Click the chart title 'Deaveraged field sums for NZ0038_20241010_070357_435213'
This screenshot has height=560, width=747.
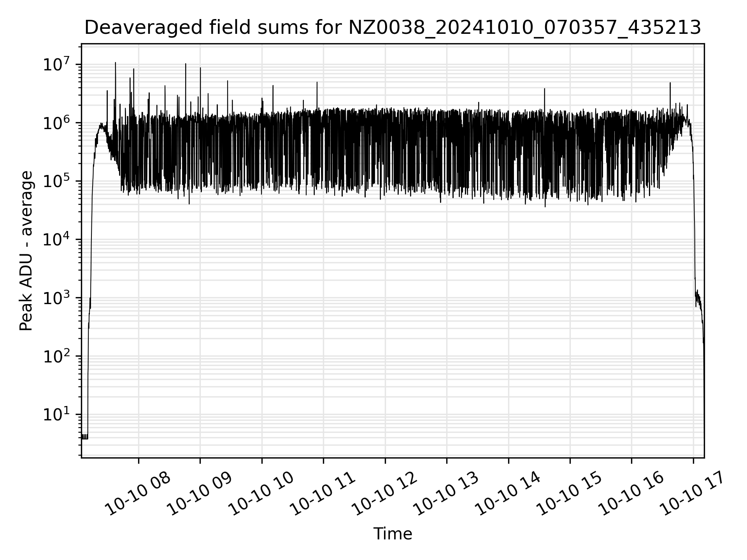393,28
